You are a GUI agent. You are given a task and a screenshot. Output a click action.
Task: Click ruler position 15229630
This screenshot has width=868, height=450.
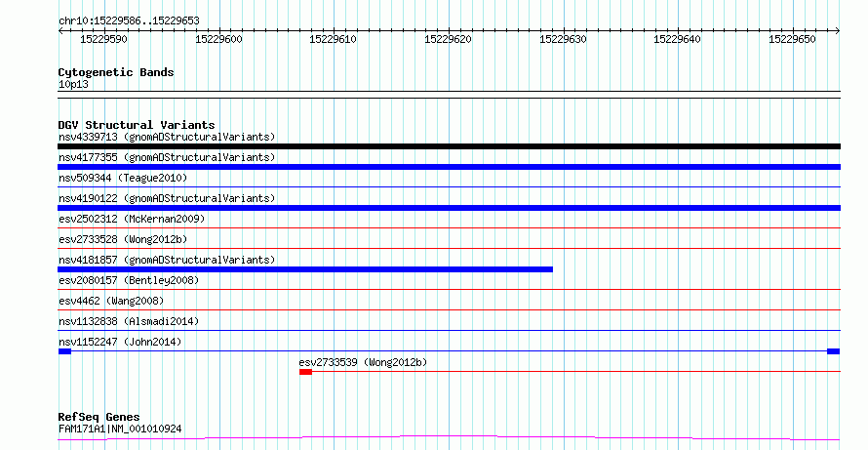click(563, 39)
